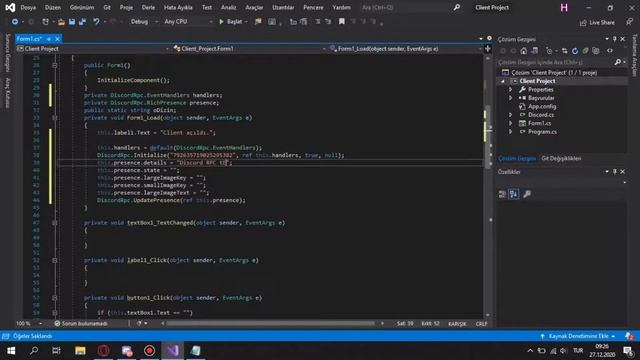Open the Form1_Load member dropdown
The width and height of the screenshot is (640, 360).
[x=406, y=49]
